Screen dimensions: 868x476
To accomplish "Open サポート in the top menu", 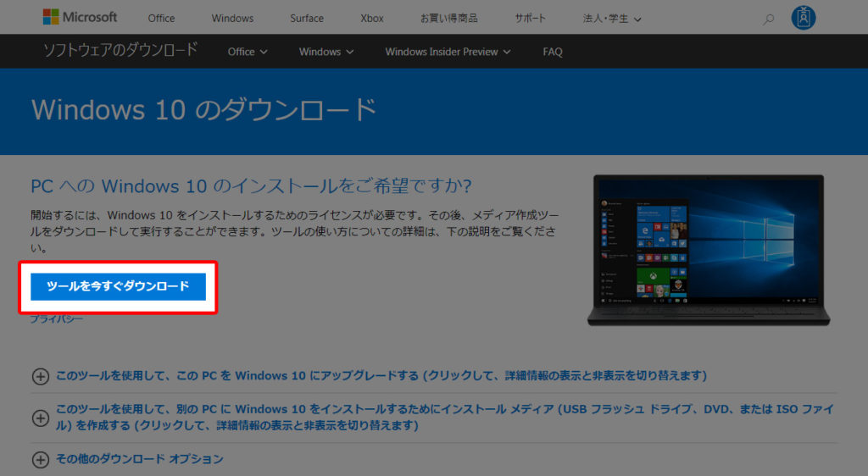I will (531, 19).
